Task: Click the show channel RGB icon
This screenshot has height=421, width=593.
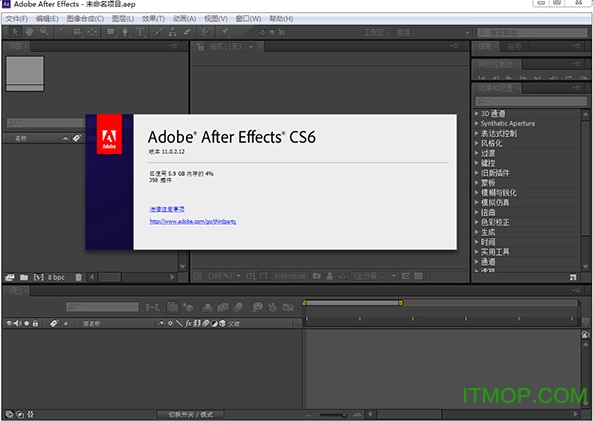Action: (x=343, y=276)
